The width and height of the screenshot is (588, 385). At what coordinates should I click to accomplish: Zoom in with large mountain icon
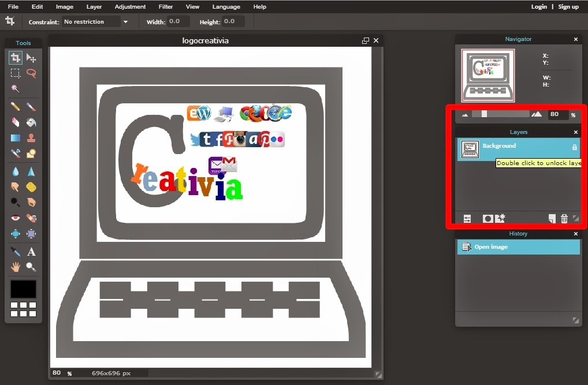tap(537, 114)
